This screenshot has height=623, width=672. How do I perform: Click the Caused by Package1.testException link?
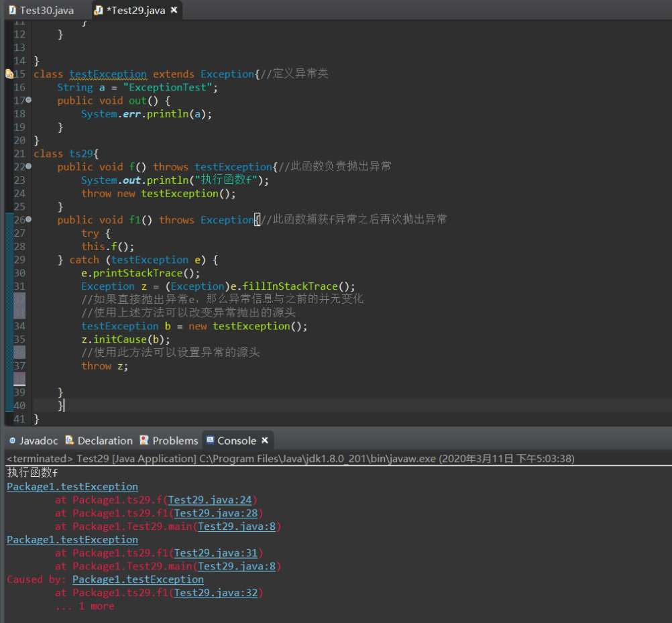(x=137, y=579)
